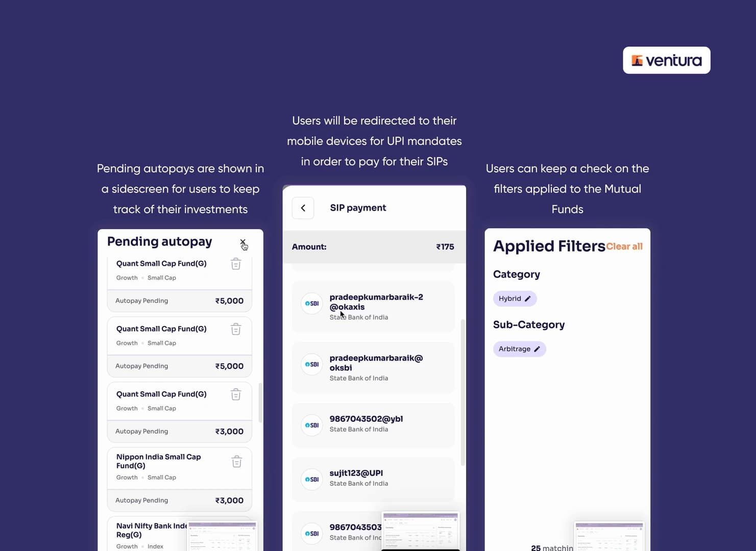Close the Pending autopay panel
The width and height of the screenshot is (756, 551).
point(243,242)
